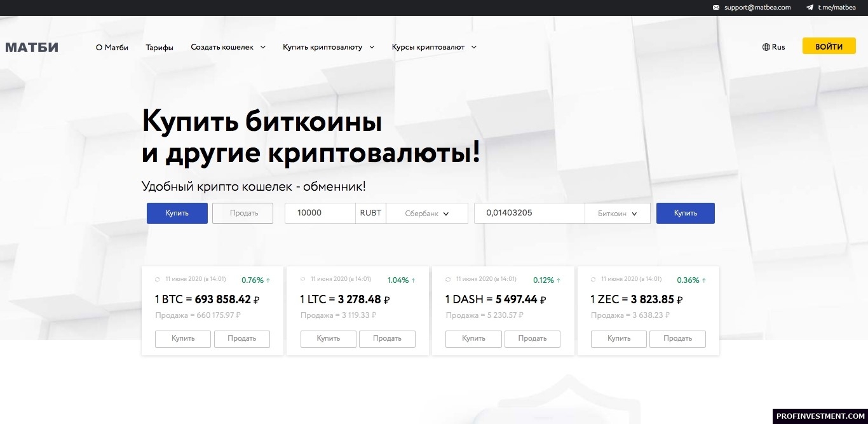The image size is (868, 424).
Task: Click Купить on the BTC card
Action: pyautogui.click(x=183, y=339)
